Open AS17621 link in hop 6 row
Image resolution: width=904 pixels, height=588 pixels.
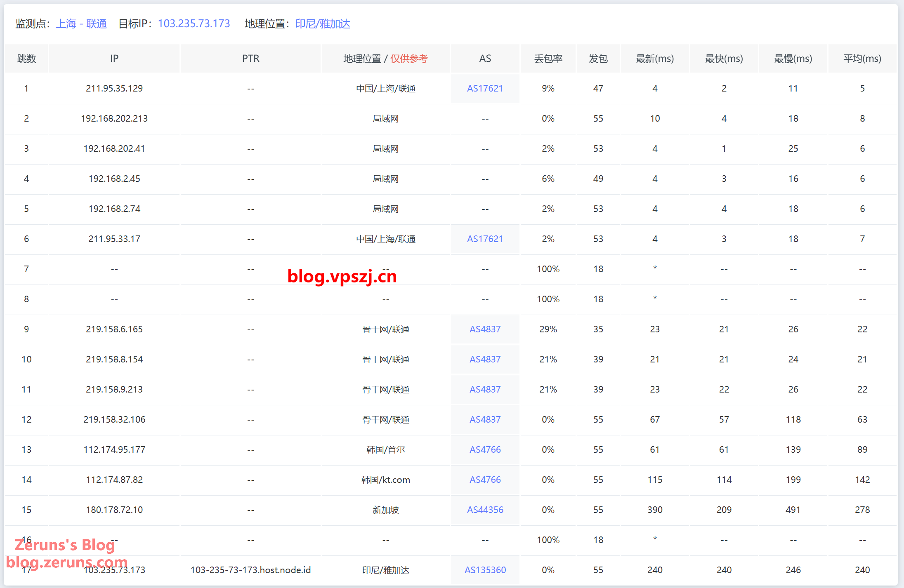pos(485,239)
